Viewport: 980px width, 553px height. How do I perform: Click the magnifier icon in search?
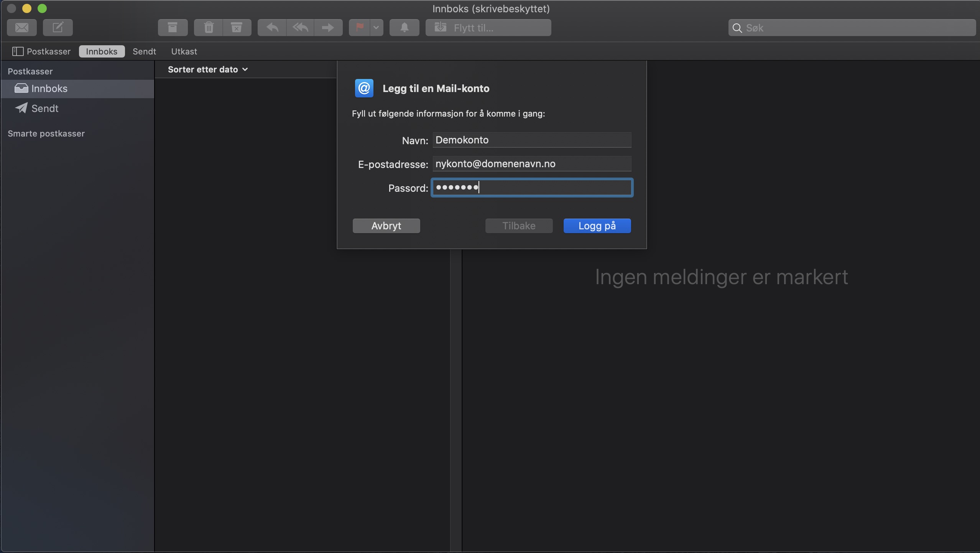tap(737, 28)
